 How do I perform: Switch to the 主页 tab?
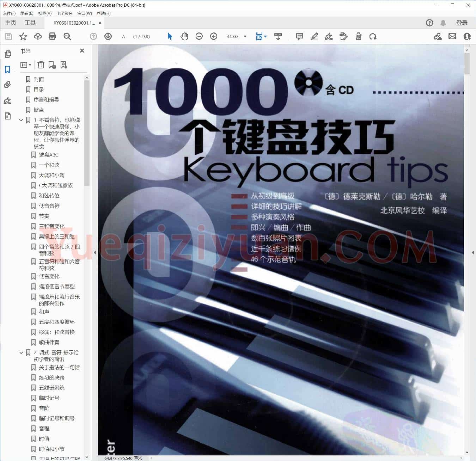pyautogui.click(x=11, y=23)
